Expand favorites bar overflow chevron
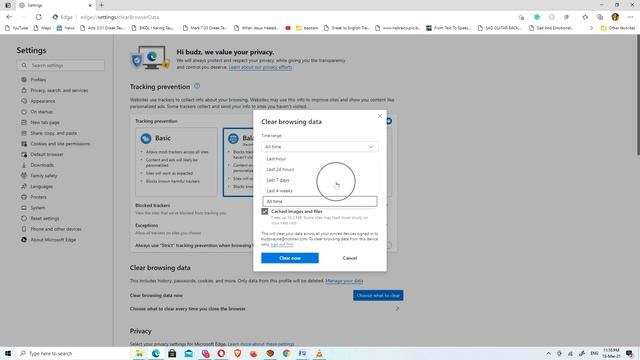640x360 pixels. tap(591, 28)
